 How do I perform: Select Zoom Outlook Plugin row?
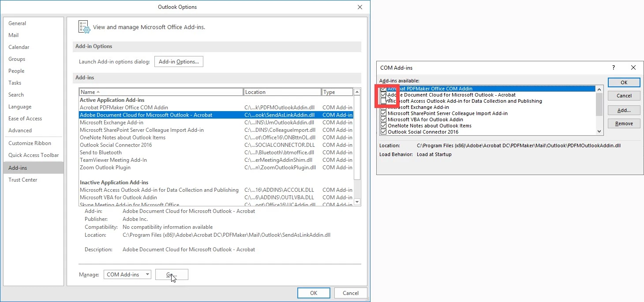click(216, 168)
